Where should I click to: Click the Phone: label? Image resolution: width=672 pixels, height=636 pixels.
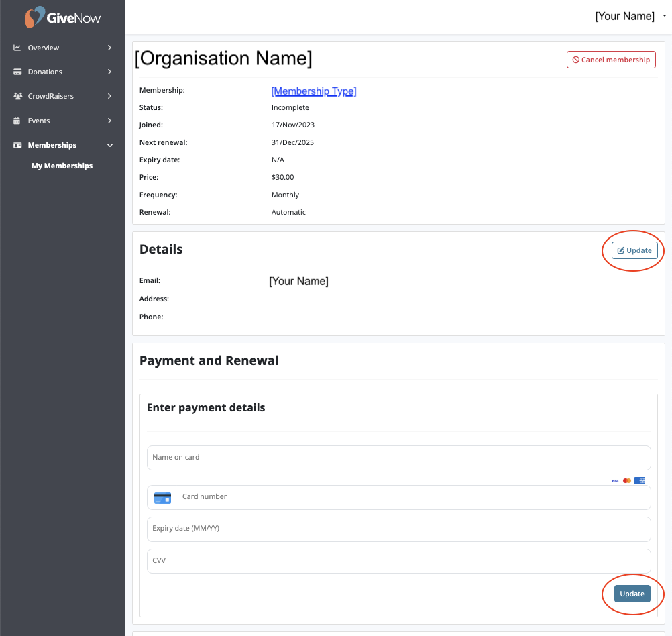[152, 317]
